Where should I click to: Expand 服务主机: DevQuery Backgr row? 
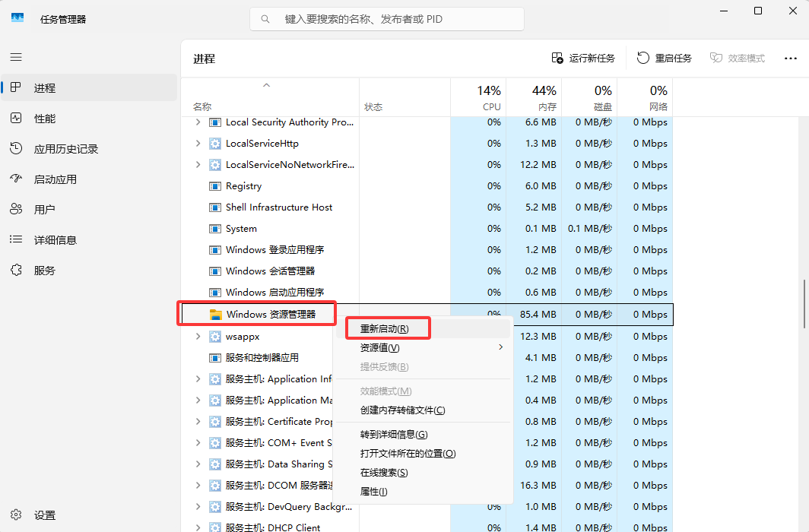198,507
